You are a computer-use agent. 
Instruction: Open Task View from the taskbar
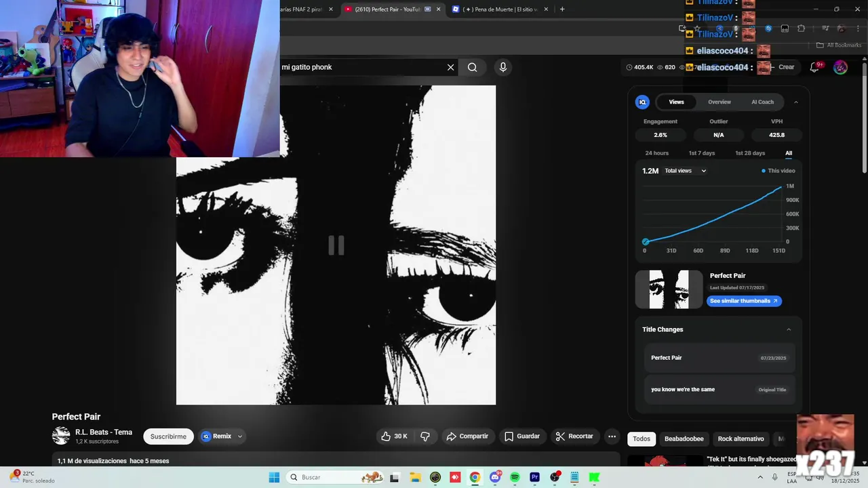[x=395, y=477]
